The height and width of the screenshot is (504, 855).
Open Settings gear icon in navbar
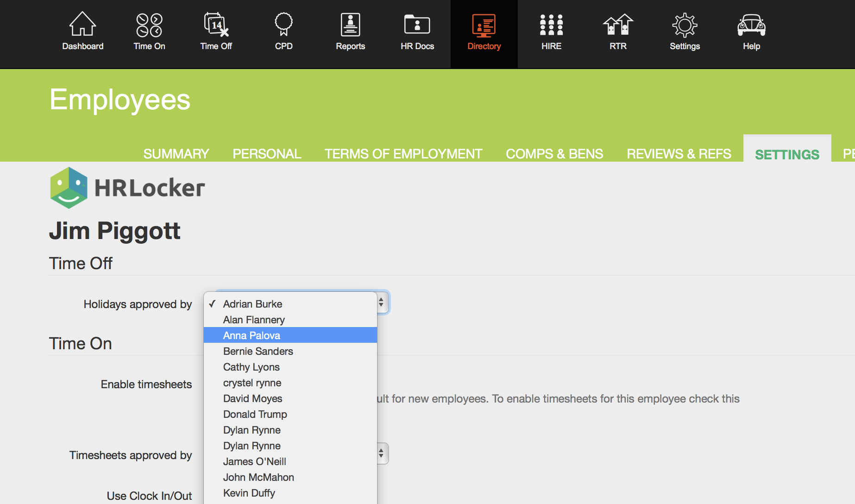click(x=685, y=25)
